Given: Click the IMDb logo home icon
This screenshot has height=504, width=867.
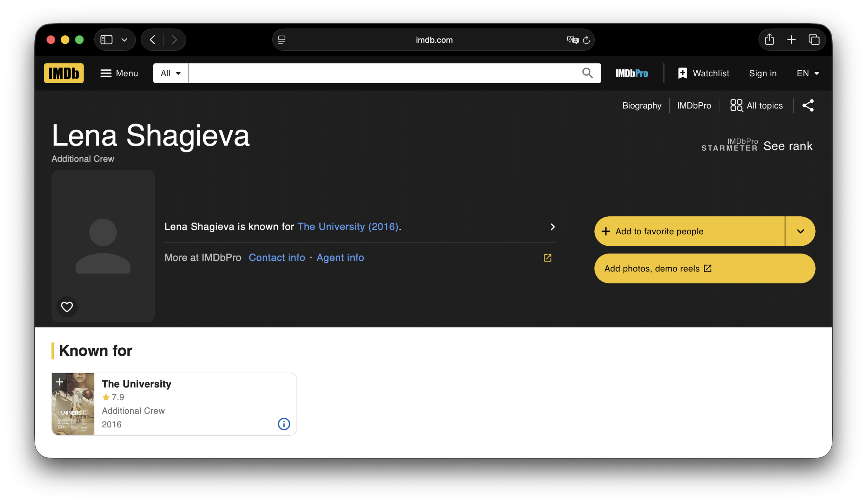Looking at the screenshot, I should pos(64,73).
